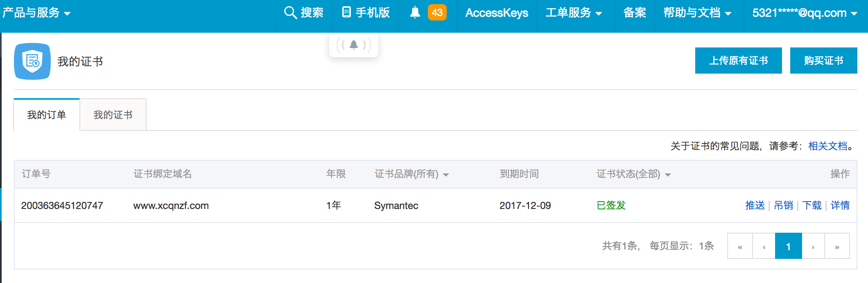Viewport: 868px width, 283px height.
Task: Click the certificate shield logo icon
Action: [x=32, y=61]
